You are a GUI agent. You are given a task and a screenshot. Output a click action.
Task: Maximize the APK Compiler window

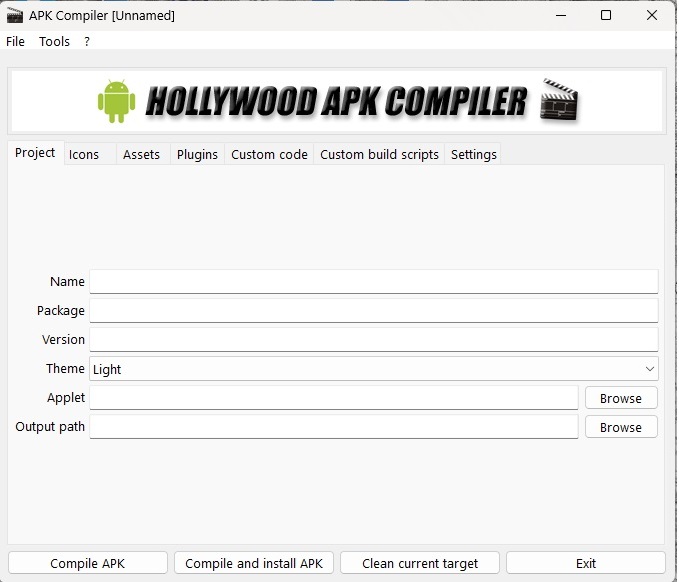click(606, 15)
